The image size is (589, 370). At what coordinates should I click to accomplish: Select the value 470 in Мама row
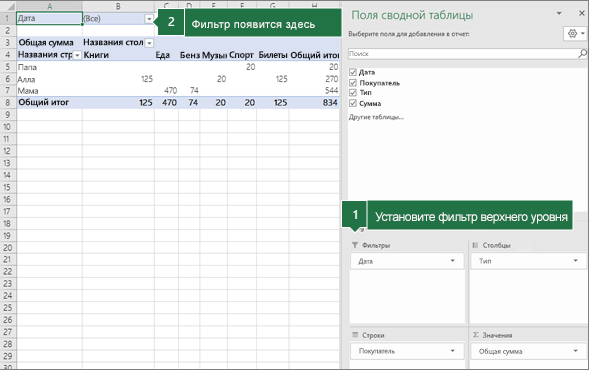tap(166, 91)
